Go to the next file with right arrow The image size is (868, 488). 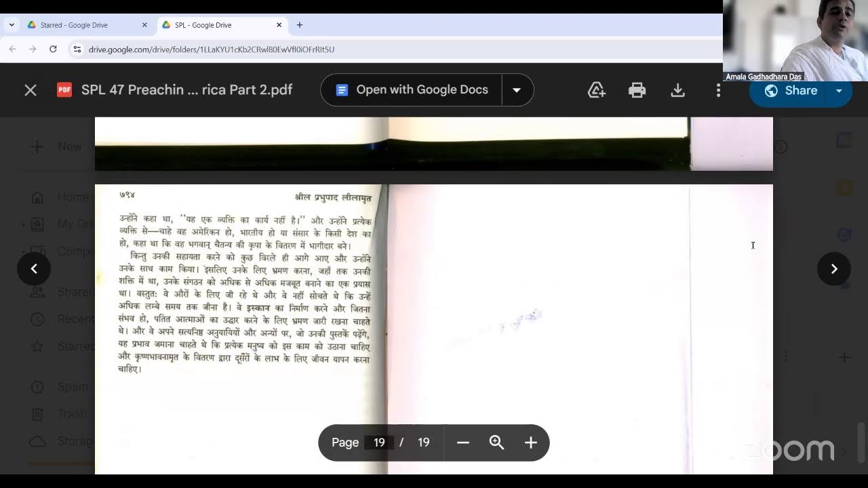pos(834,269)
